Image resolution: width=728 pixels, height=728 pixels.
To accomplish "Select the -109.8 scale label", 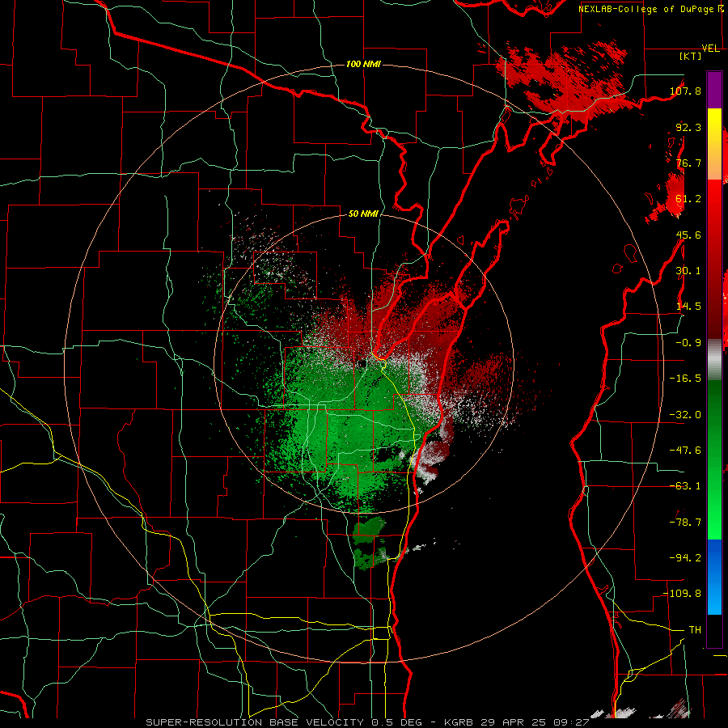I will point(683,594).
